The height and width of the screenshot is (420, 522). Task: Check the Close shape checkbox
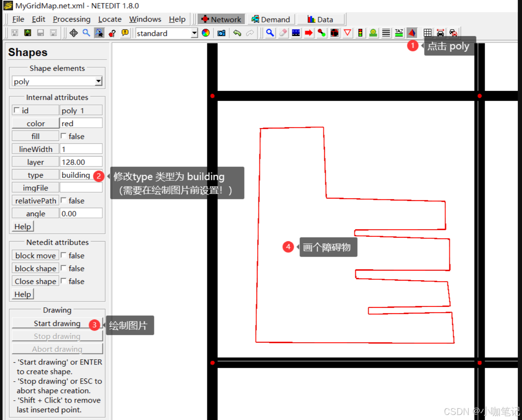(x=64, y=281)
